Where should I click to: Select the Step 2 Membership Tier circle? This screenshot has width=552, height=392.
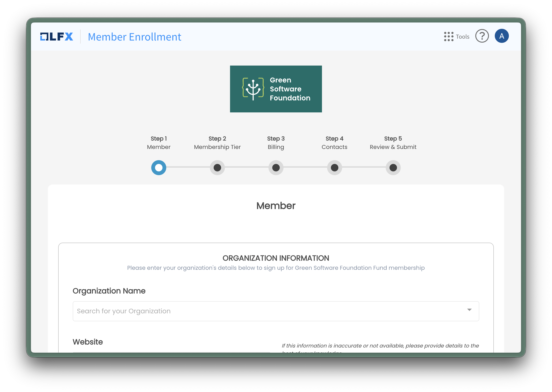click(x=217, y=167)
